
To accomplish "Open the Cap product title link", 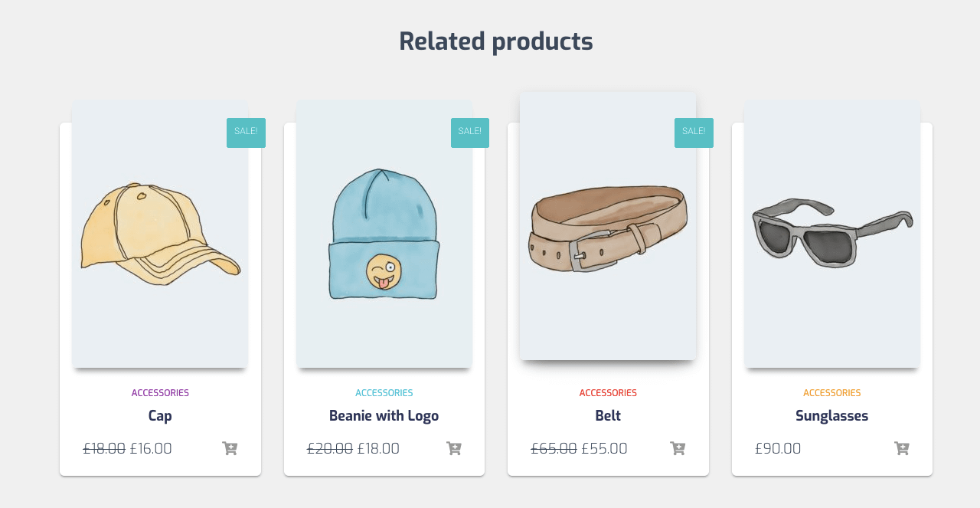I will click(x=160, y=416).
